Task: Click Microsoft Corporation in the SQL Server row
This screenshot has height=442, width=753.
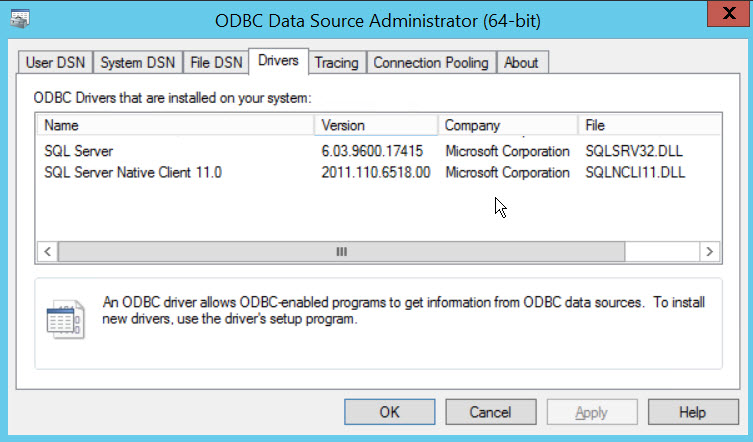Action: point(508,151)
